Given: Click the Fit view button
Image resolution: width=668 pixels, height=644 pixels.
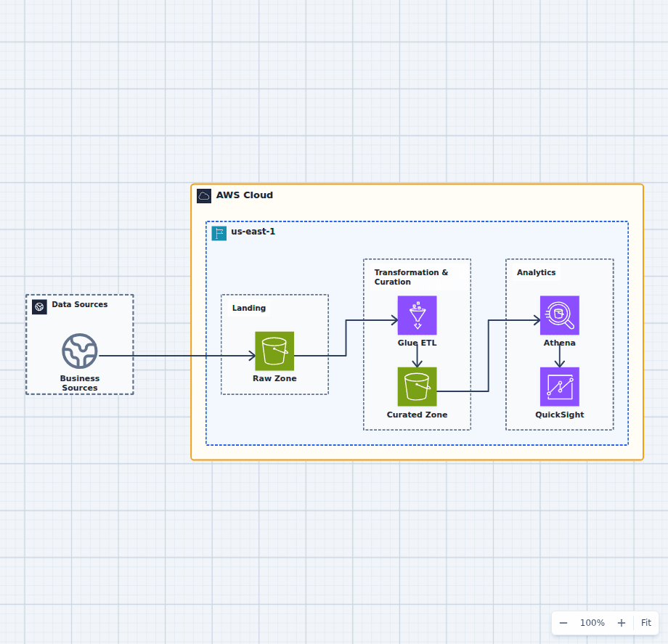Looking at the screenshot, I should 645,623.
